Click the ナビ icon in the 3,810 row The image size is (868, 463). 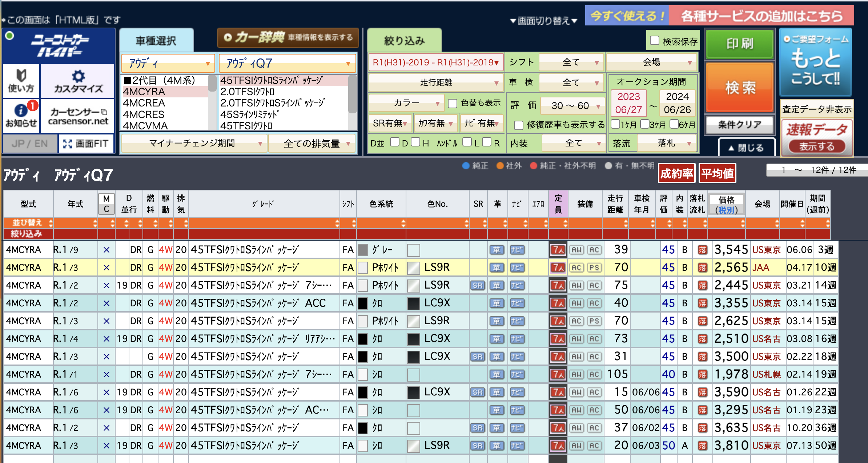[x=517, y=446]
